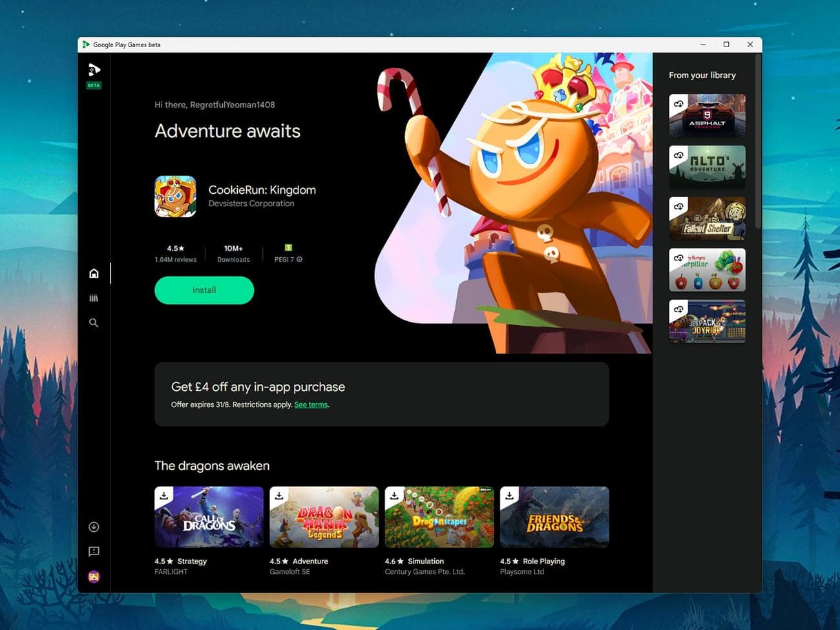Click the cloud download icon on Asphalt 9
Image resolution: width=840 pixels, height=630 pixels.
[678, 103]
